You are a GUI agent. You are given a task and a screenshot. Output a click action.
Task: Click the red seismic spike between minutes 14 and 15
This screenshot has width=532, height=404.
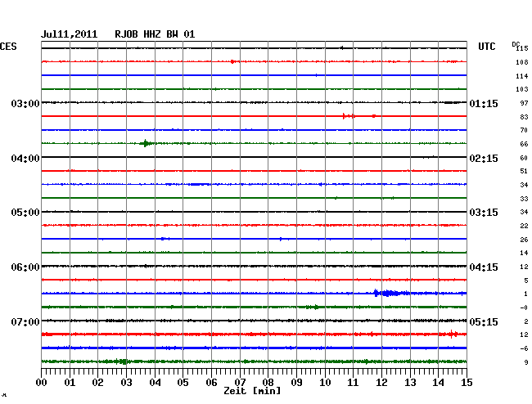452,334
